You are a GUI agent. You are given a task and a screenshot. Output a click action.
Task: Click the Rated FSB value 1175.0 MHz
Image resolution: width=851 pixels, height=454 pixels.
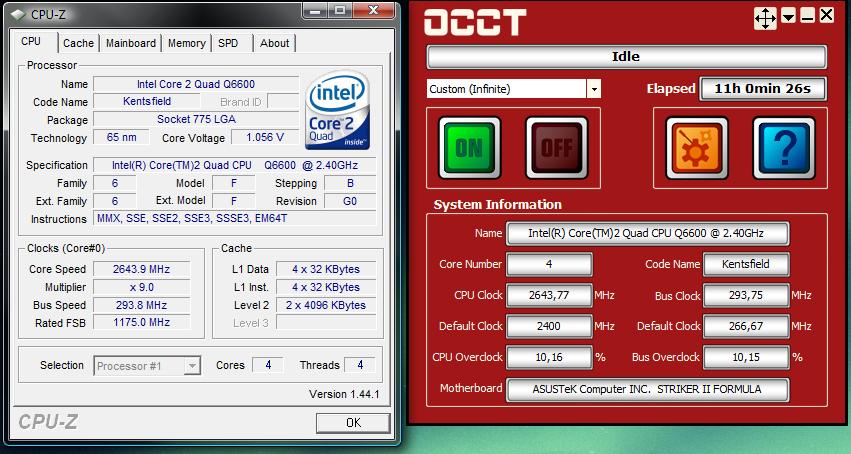pyautogui.click(x=142, y=322)
